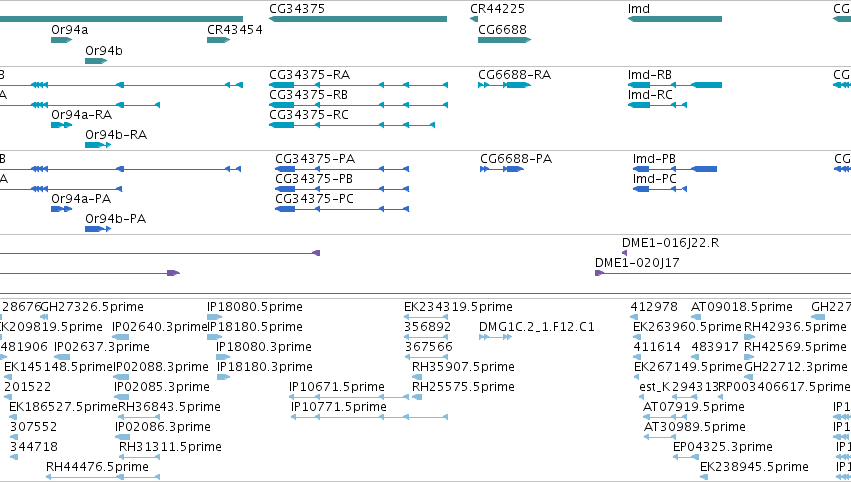This screenshot has height=482, width=851.
Task: Select the Or94a-PA coding glyph
Action: point(61,209)
